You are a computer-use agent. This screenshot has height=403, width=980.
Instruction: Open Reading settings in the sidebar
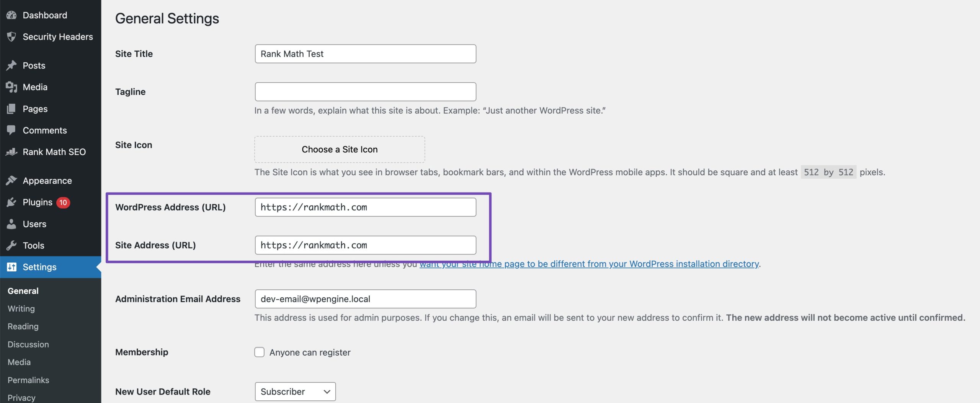click(23, 326)
